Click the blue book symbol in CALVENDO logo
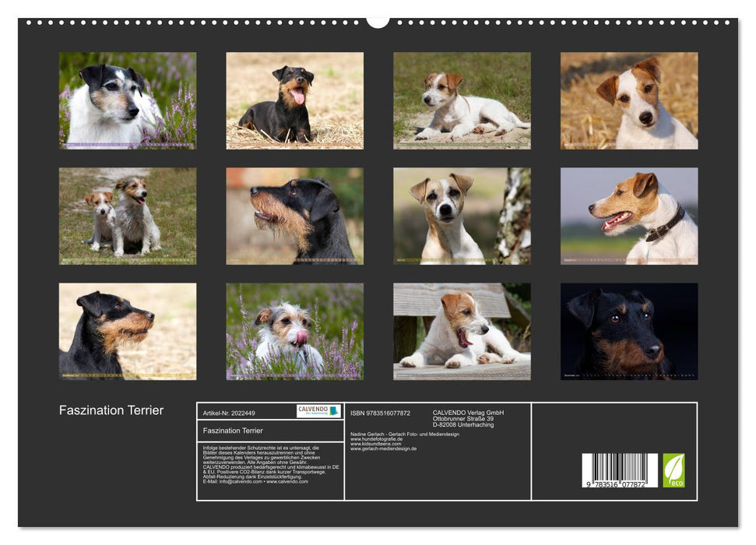This screenshot has width=756, height=545. pos(333,410)
